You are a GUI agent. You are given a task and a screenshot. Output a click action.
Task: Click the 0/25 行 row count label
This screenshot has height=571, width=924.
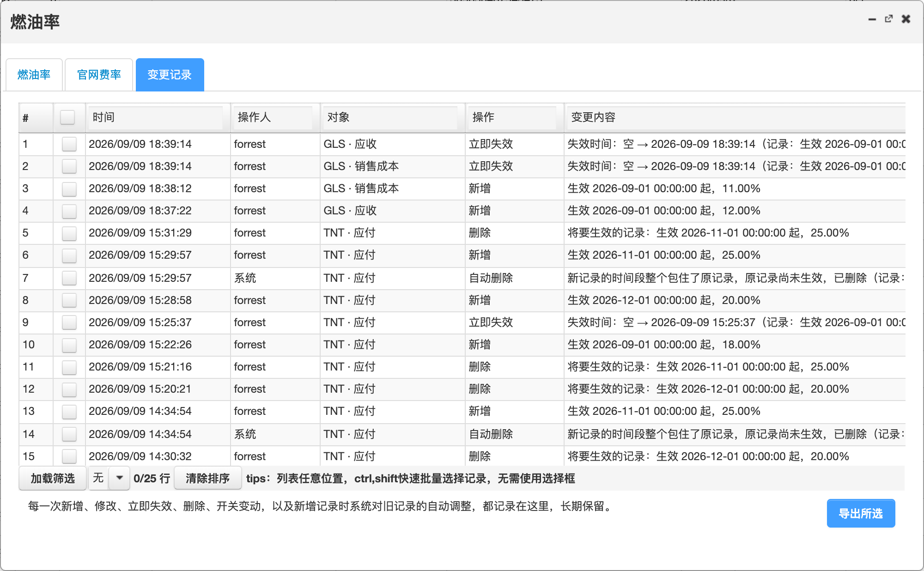[x=152, y=478]
